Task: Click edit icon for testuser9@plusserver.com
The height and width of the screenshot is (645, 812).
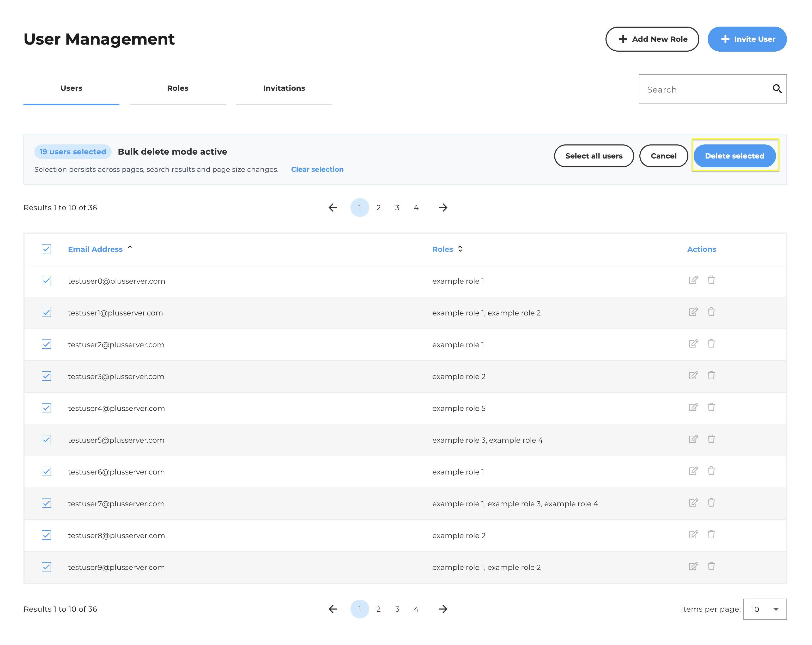Action: point(693,566)
